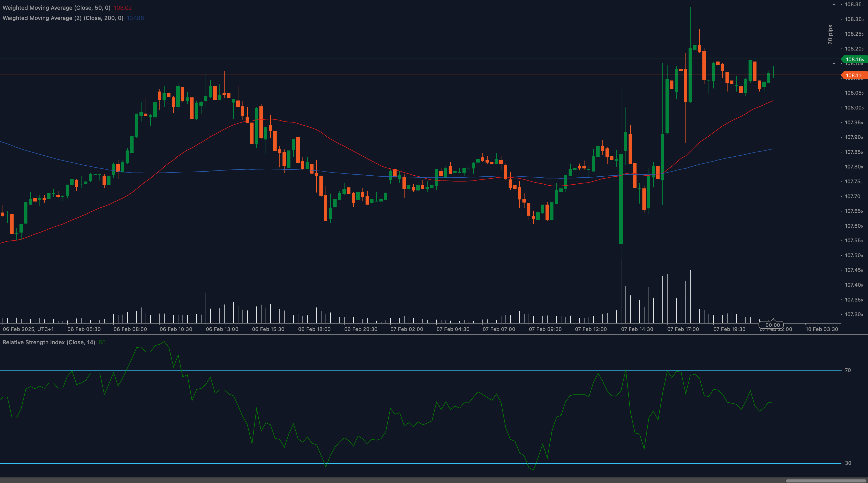Click the 108.35 price axis label

tap(854, 4)
